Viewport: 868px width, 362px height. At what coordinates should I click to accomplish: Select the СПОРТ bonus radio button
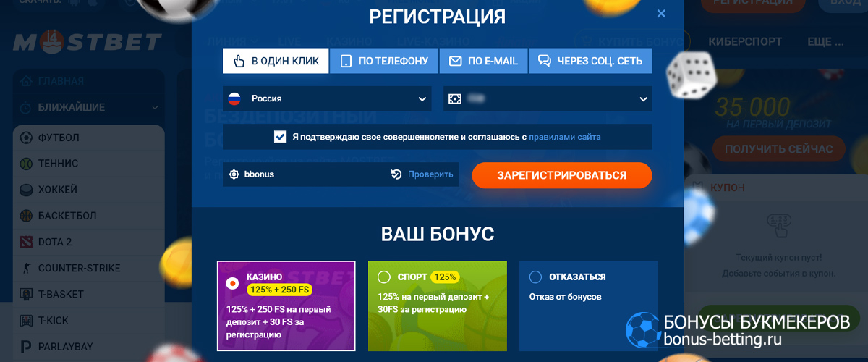click(383, 277)
